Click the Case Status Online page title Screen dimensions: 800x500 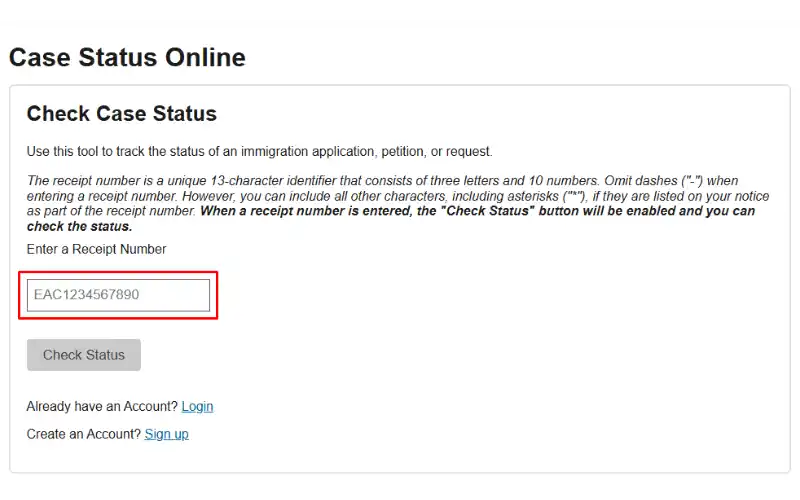tap(127, 57)
